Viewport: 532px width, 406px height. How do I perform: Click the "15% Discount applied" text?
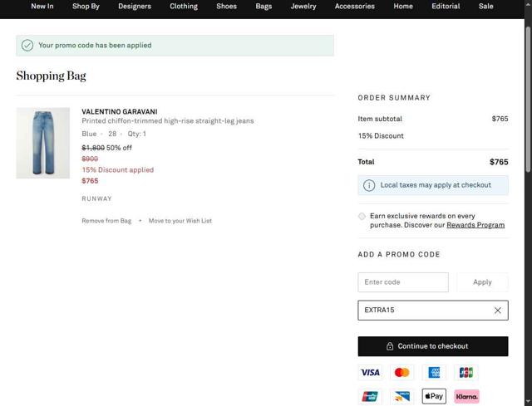[118, 169]
